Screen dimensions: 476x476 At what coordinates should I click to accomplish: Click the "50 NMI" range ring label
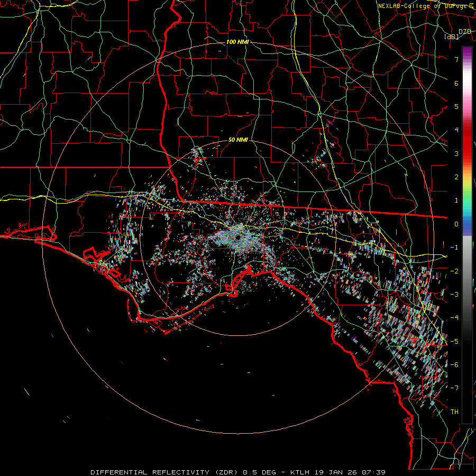238,140
